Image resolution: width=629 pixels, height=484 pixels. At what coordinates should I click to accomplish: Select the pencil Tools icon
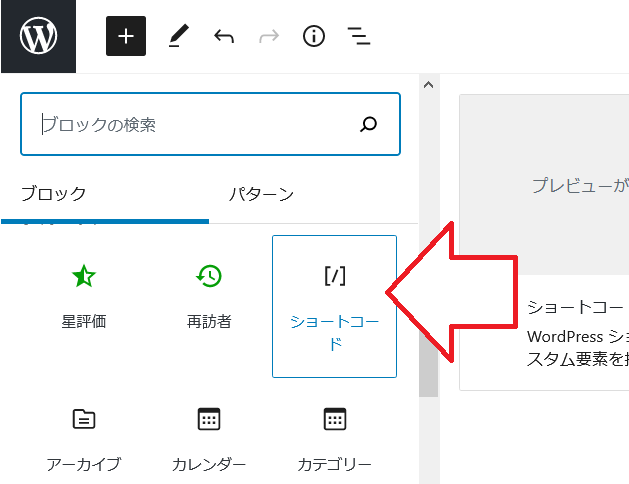click(x=178, y=37)
